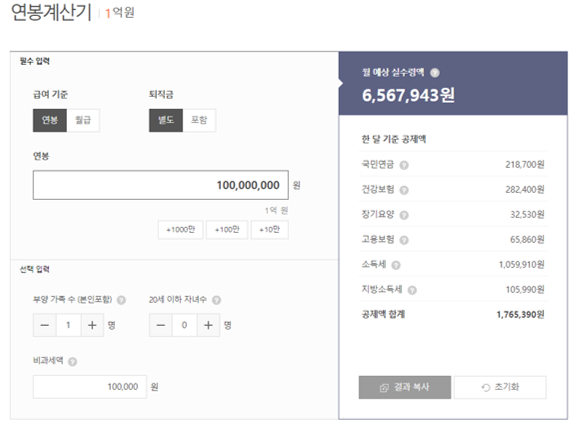Open help icon for 부양 가족 수
Viewport: 577px width, 427px height.
point(121,300)
